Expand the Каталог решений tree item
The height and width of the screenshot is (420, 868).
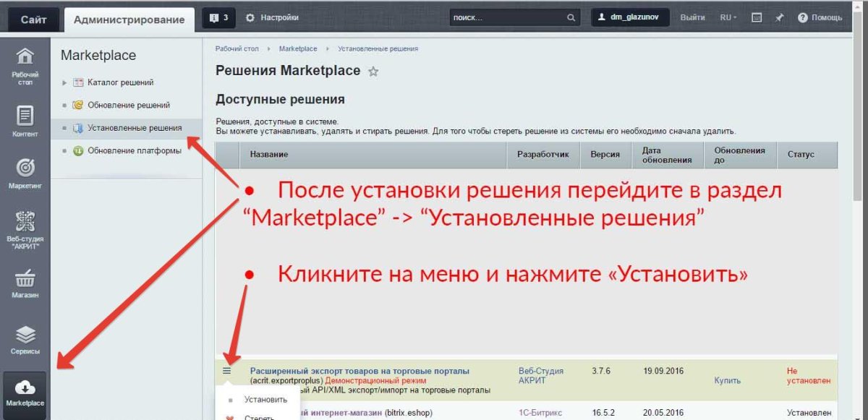pyautogui.click(x=64, y=82)
